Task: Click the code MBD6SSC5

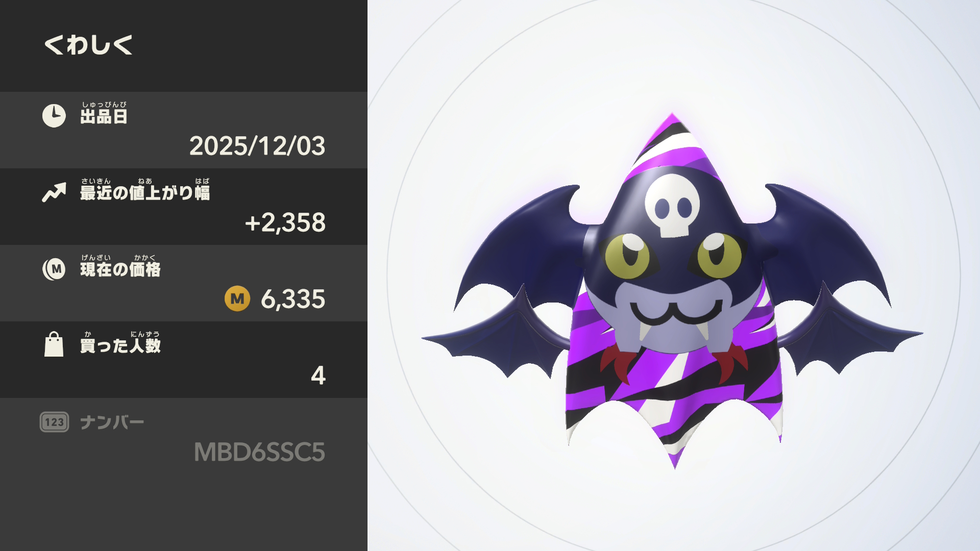Action: (x=259, y=452)
